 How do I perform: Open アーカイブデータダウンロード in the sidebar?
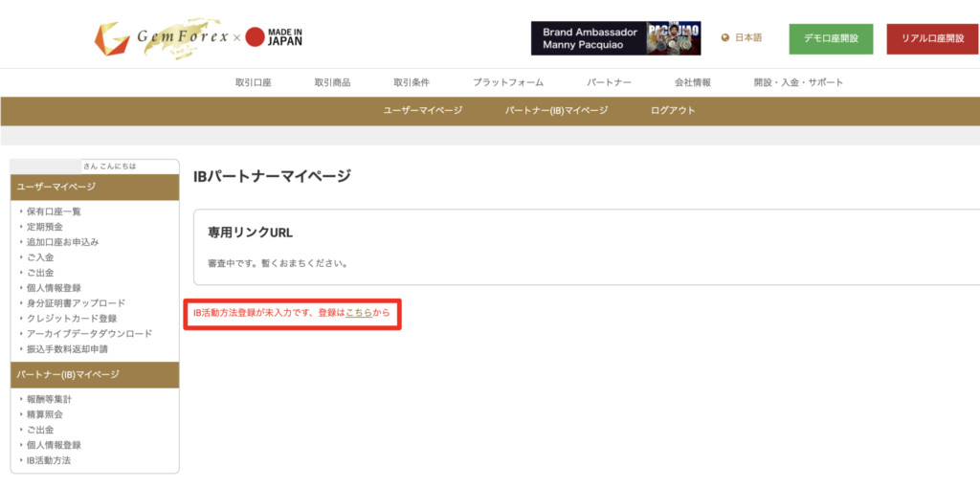tap(89, 333)
